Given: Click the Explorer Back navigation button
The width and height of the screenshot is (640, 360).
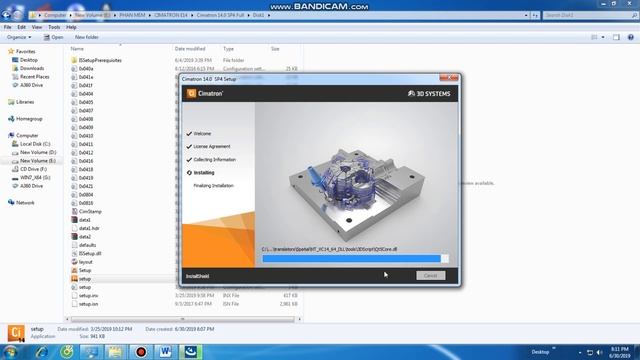Looking at the screenshot, I should pos(6,15).
